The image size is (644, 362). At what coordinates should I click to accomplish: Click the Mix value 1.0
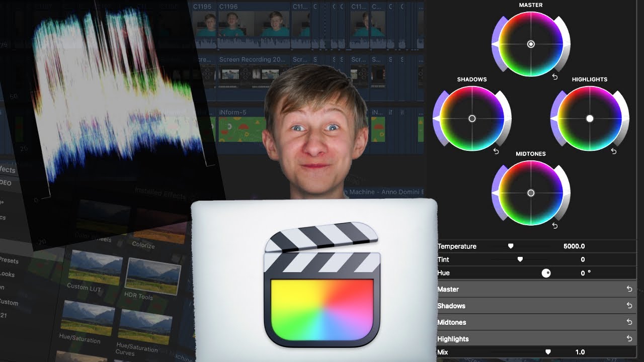(580, 352)
